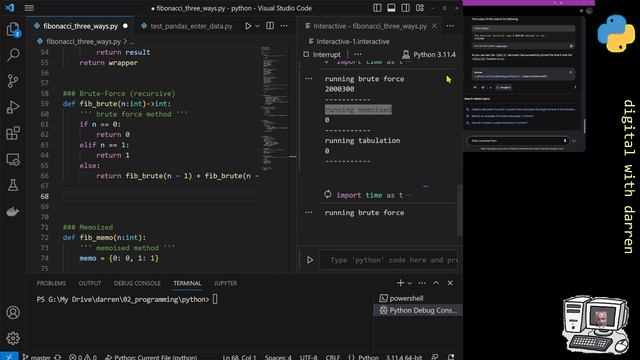Change language mode Python in status bar
640x360 pixels.
(x=368, y=357)
